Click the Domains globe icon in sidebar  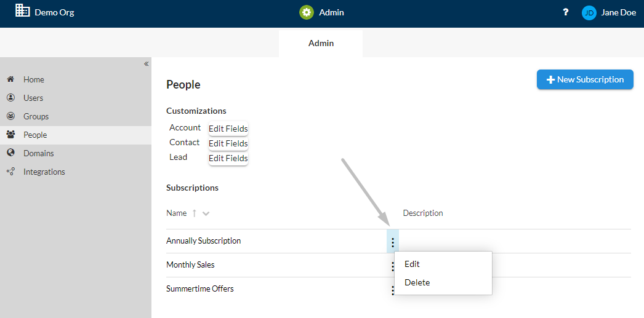tap(10, 153)
